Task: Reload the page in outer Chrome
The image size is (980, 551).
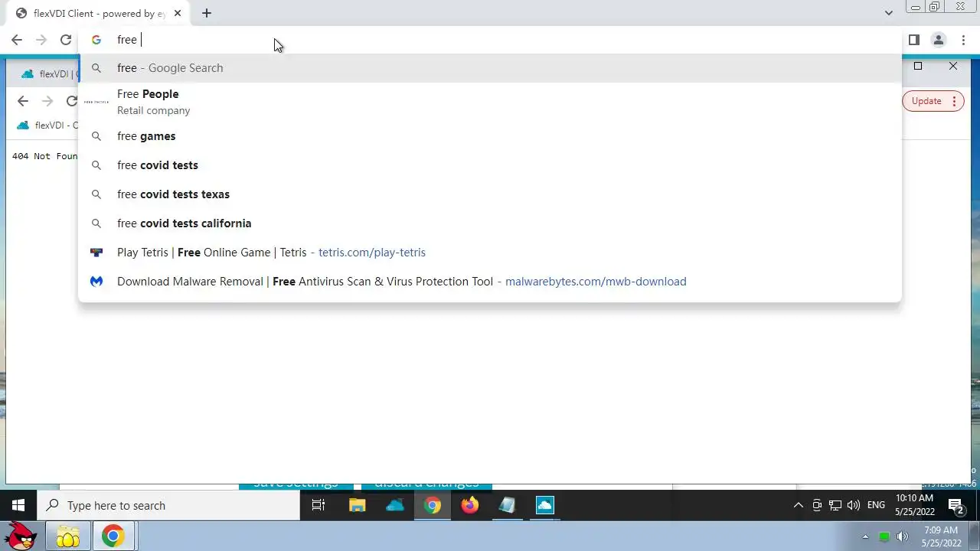Action: tap(66, 40)
